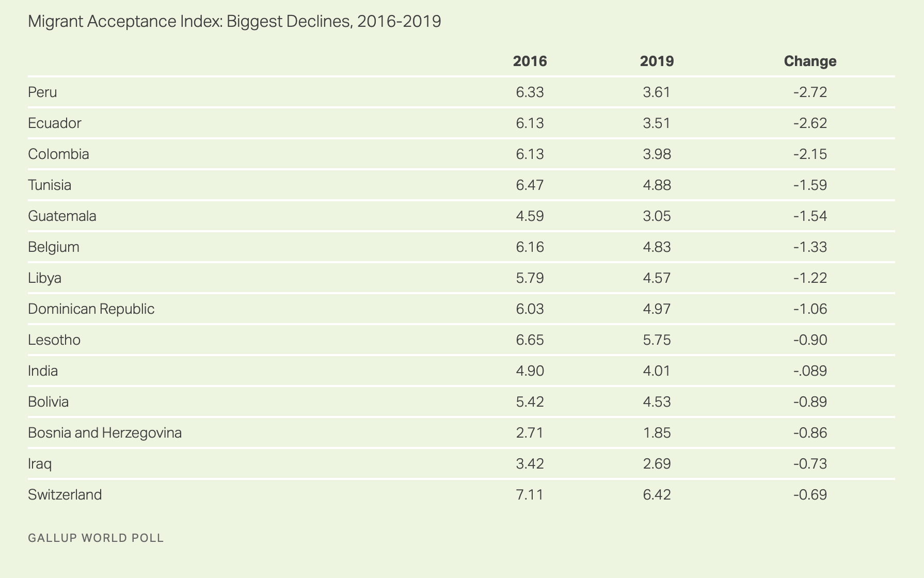Select Tunisia's 2016 value 6.47
The height and width of the screenshot is (578, 924).
pos(530,185)
